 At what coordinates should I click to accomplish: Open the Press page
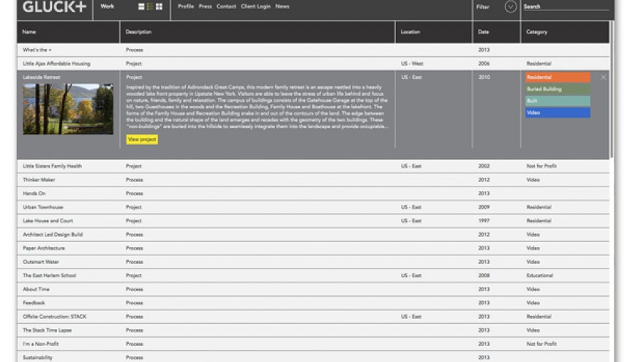tap(205, 7)
